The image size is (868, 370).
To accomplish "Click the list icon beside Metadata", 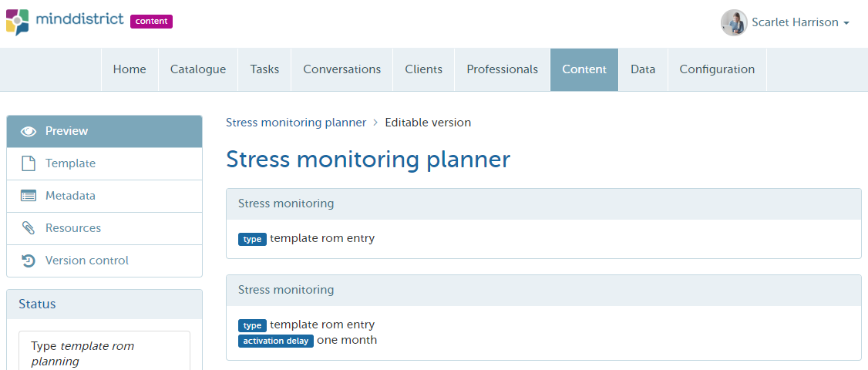I will pyautogui.click(x=29, y=196).
